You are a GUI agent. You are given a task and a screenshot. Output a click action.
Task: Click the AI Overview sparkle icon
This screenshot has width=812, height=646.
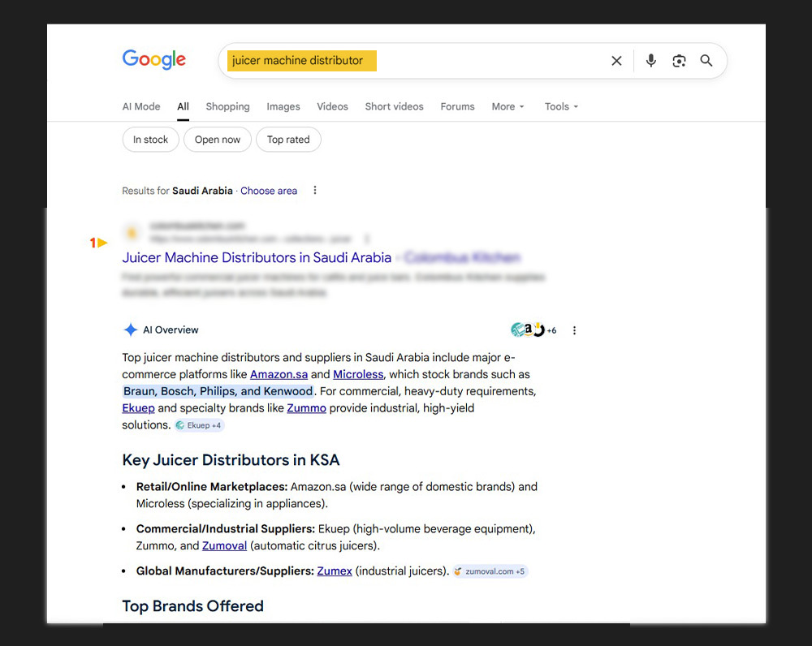click(x=131, y=329)
